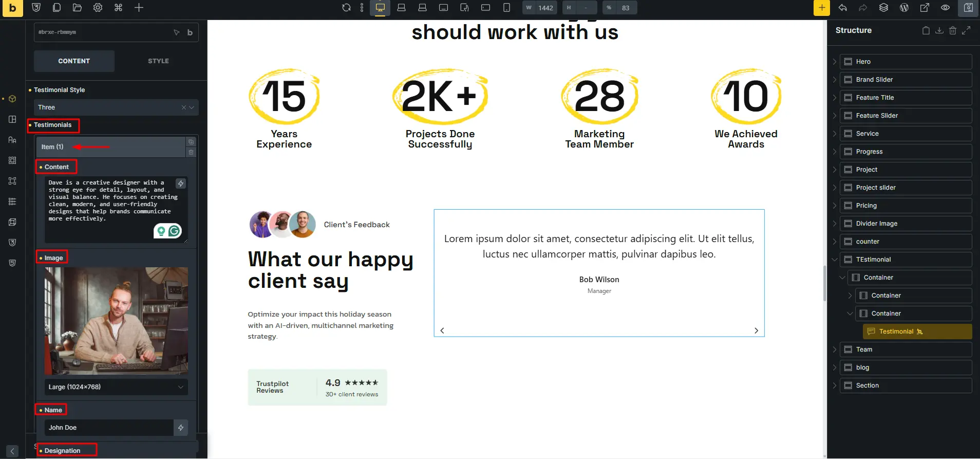This screenshot has width=980, height=459.
Task: Select the Project slider structure item
Action: coord(906,188)
